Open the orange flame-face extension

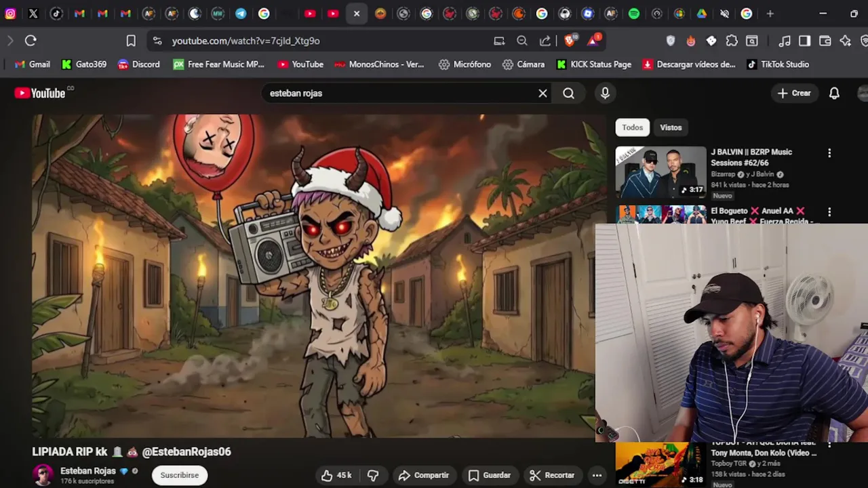(691, 41)
